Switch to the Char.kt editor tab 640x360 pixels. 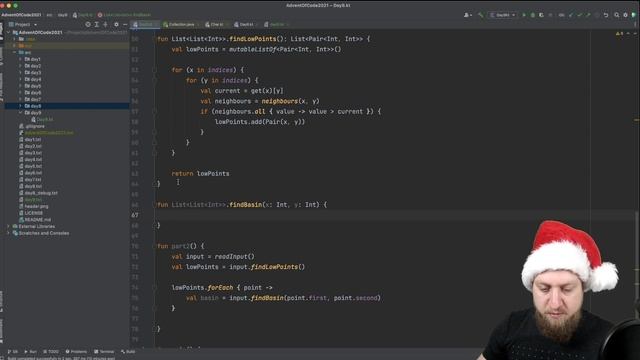(215, 24)
